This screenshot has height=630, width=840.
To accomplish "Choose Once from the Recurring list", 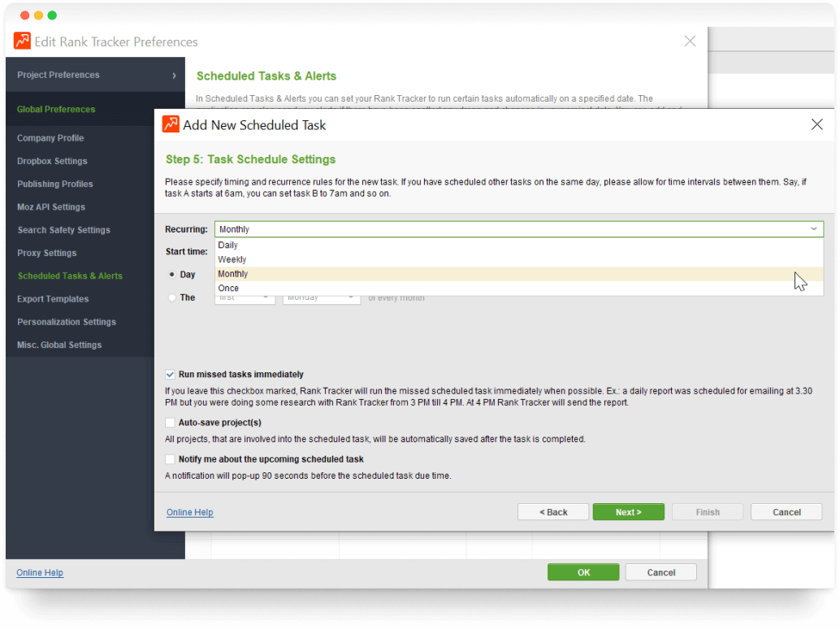I will pos(518,288).
